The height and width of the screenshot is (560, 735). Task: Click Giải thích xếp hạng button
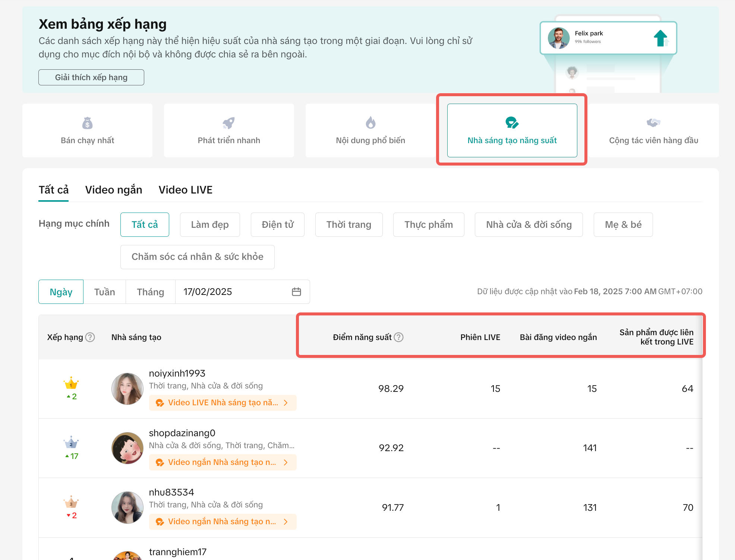91,77
